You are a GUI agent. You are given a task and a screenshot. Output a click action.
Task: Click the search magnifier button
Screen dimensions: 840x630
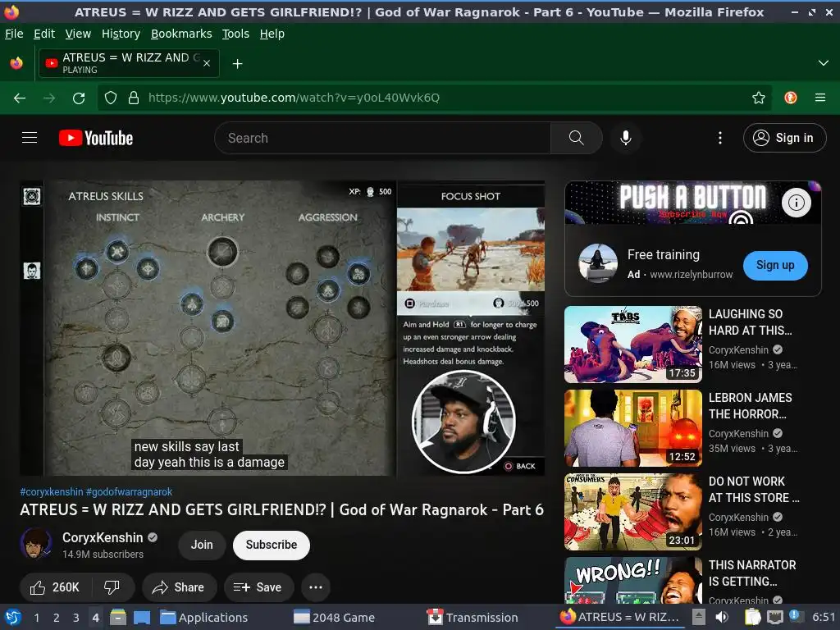577,138
